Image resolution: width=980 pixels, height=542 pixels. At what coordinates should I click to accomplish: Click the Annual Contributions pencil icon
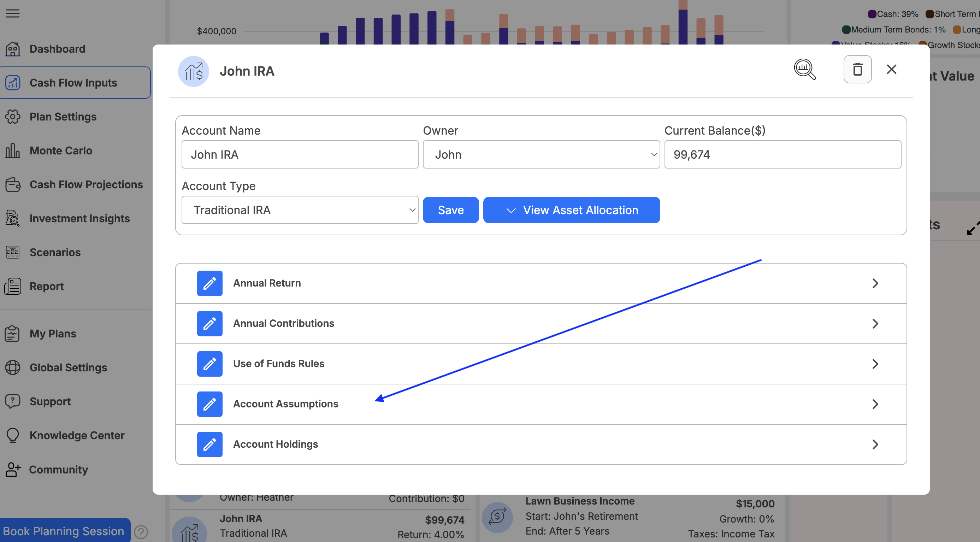tap(209, 324)
